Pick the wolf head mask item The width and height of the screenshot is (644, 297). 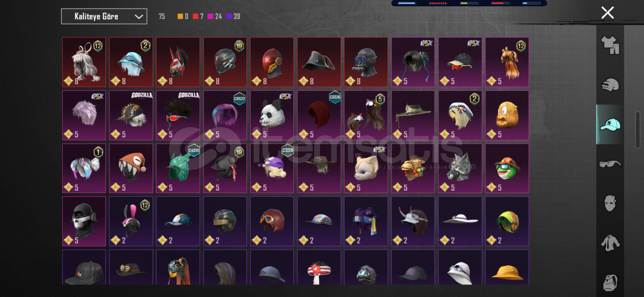click(x=460, y=168)
